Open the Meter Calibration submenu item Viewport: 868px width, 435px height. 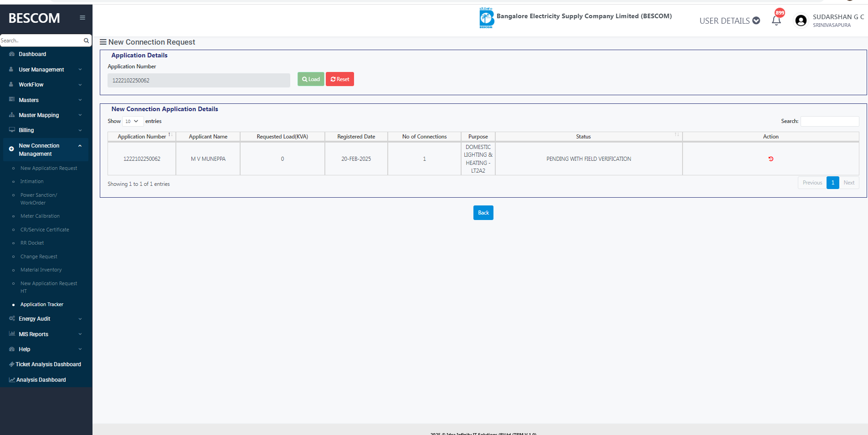tap(40, 216)
